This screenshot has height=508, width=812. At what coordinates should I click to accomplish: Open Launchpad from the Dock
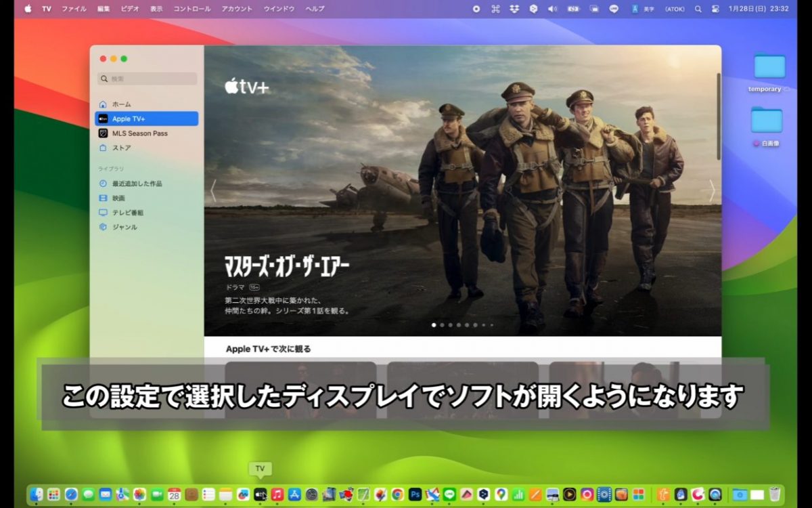53,494
